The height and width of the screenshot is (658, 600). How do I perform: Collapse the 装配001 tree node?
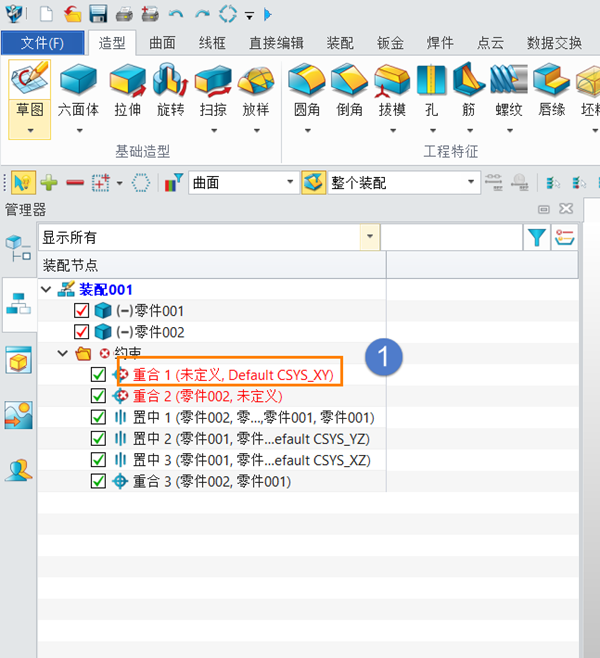(x=46, y=290)
